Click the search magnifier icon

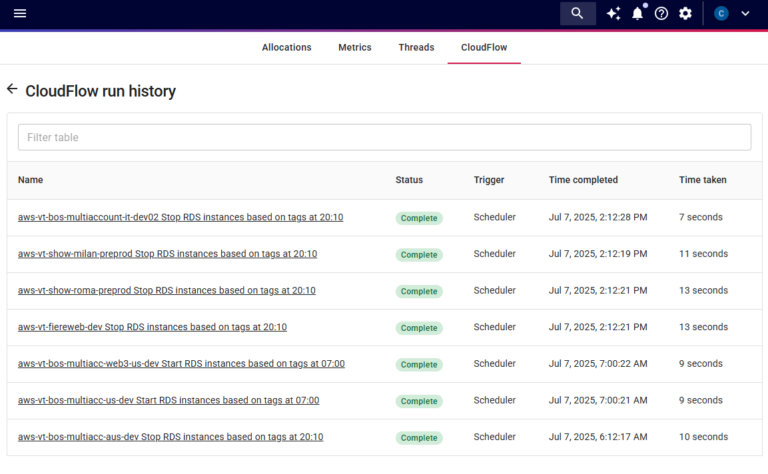coord(577,13)
